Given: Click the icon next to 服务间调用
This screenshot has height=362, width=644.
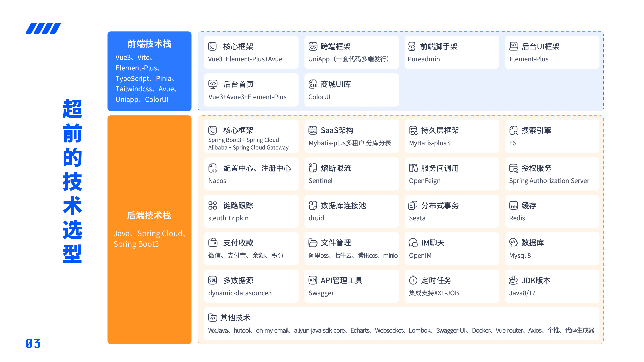Looking at the screenshot, I should (x=413, y=168).
